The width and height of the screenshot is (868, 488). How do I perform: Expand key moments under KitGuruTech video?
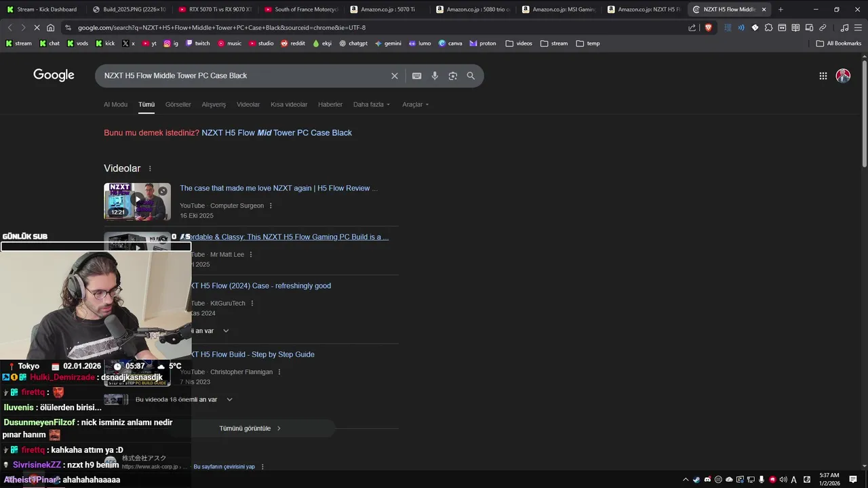tap(226, 331)
